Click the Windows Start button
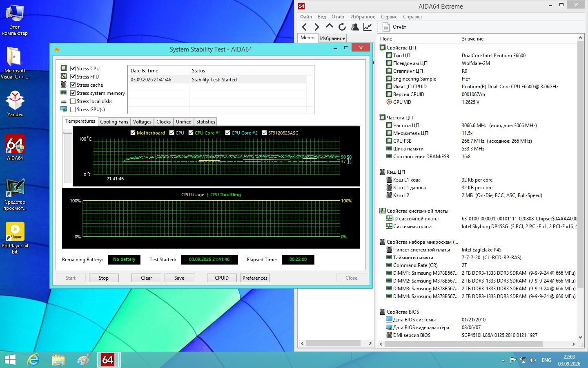Image resolution: width=588 pixels, height=368 pixels. click(10, 360)
